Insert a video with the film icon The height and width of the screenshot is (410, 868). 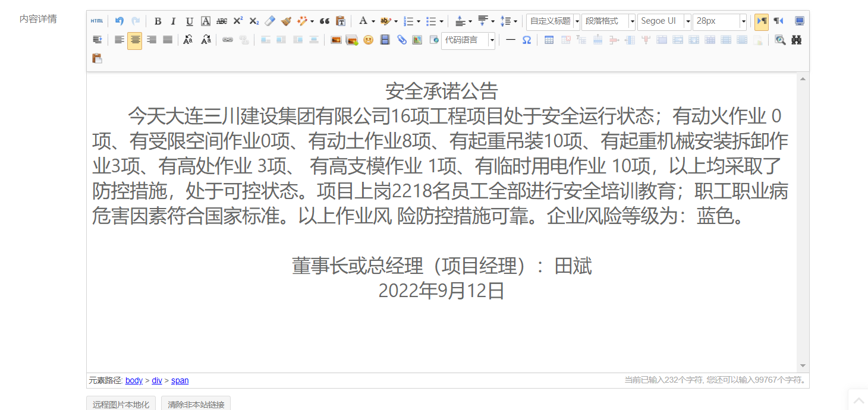click(x=385, y=40)
